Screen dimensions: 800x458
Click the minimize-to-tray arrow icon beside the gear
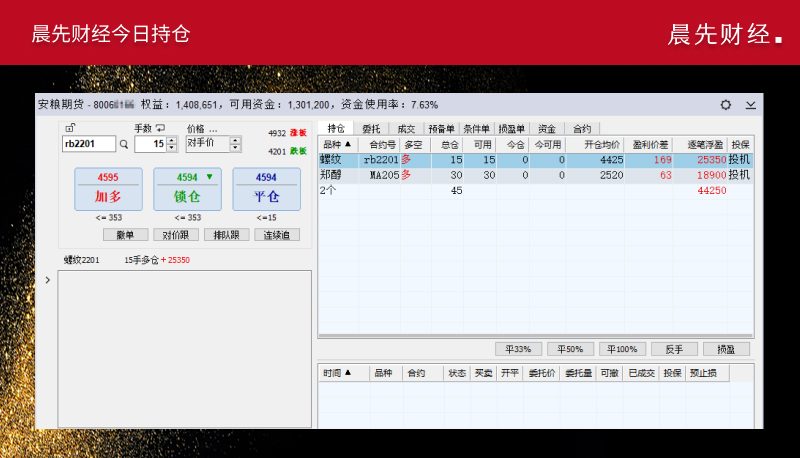click(750, 104)
